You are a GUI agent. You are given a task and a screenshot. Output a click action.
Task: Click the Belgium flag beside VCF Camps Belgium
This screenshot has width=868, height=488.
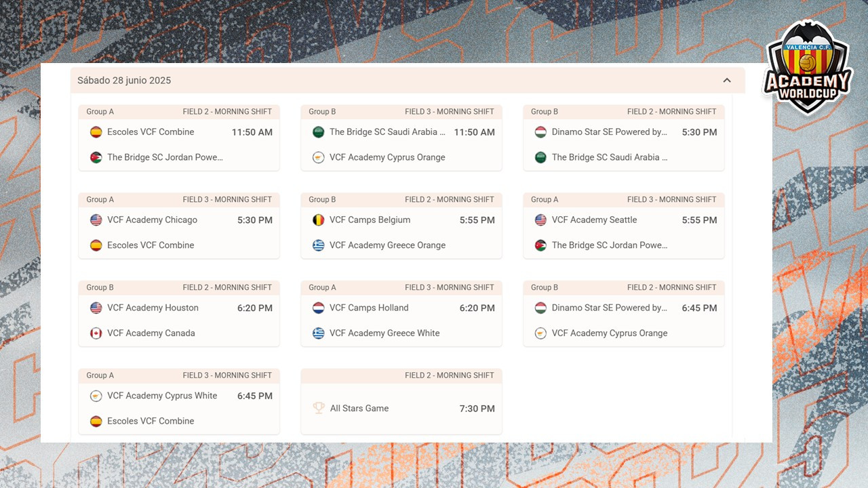pos(319,220)
